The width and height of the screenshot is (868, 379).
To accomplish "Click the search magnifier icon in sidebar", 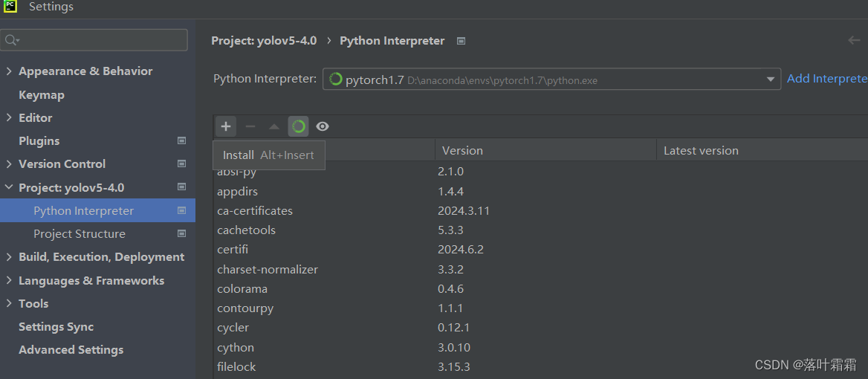I will 11,40.
